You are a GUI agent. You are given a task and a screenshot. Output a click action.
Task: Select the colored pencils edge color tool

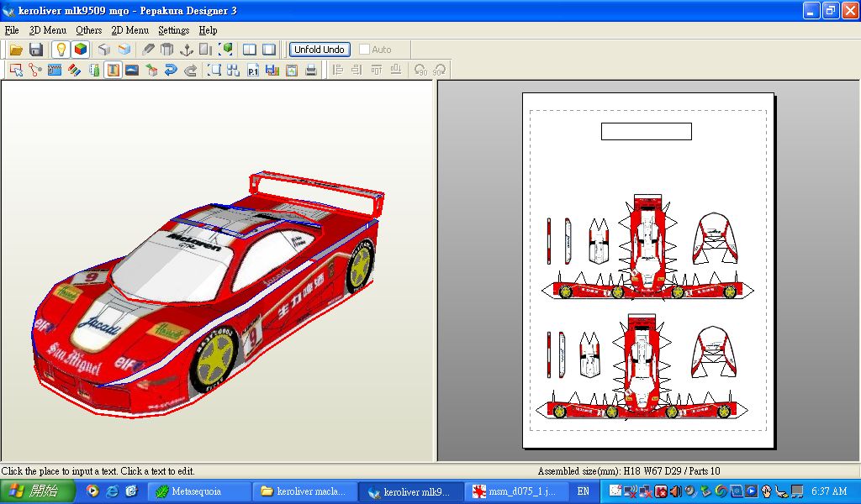pyautogui.click(x=74, y=70)
